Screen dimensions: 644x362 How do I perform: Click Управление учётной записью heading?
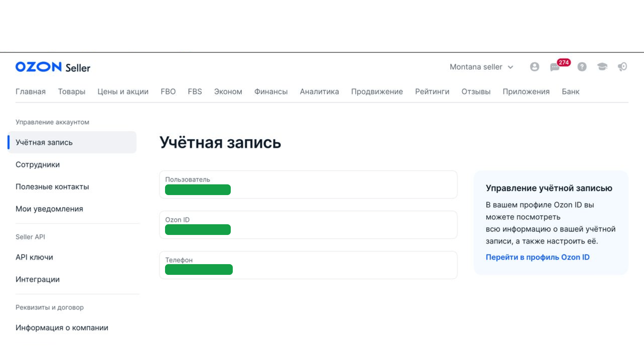549,188
